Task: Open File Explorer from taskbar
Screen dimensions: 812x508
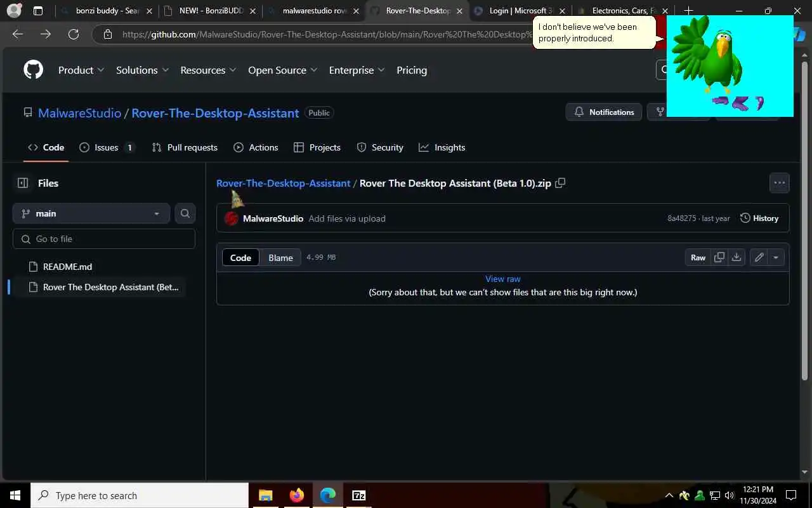Action: tap(265, 495)
